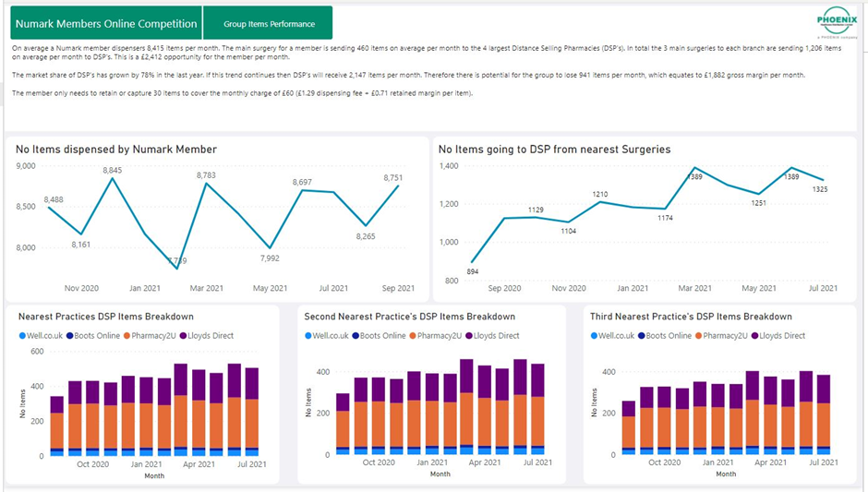The height and width of the screenshot is (492, 868).
Task: Click the 1251 data label on DSP chart
Action: (x=758, y=203)
